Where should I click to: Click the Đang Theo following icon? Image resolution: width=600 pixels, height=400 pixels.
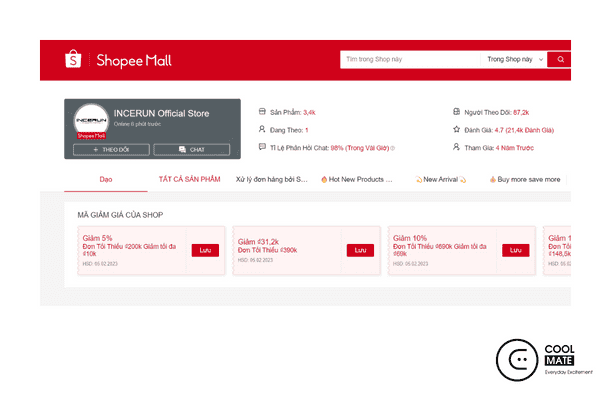[262, 130]
